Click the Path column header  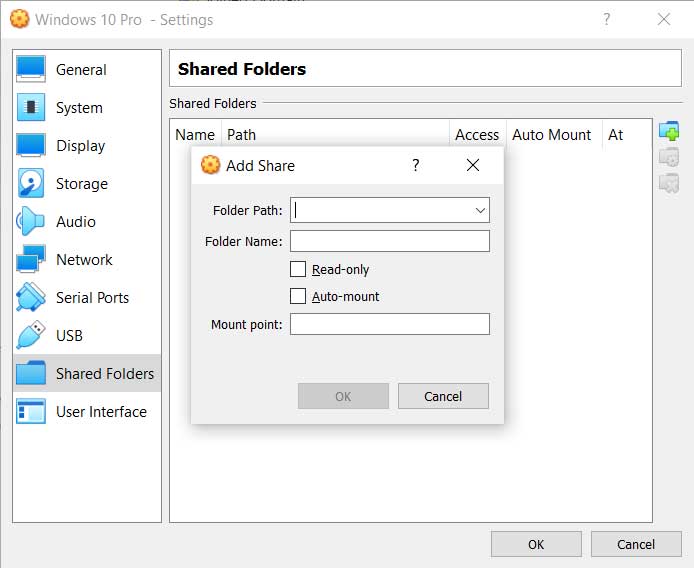[335, 135]
